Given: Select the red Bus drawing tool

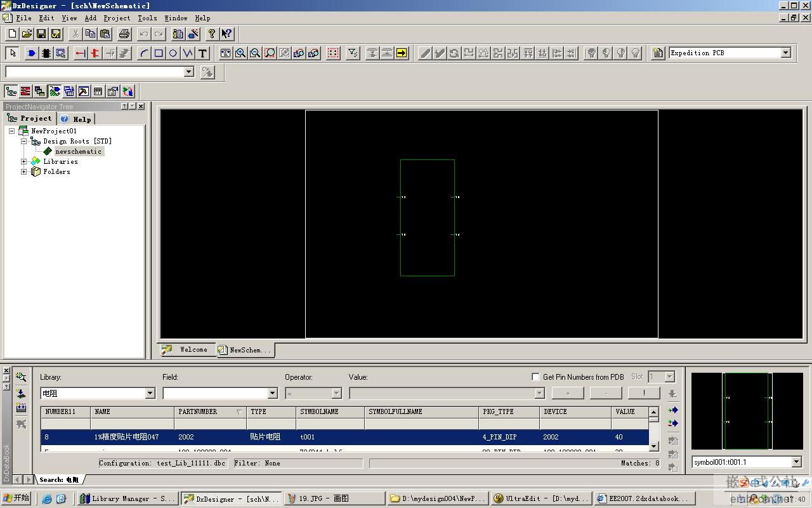Looking at the screenshot, I should [x=95, y=53].
